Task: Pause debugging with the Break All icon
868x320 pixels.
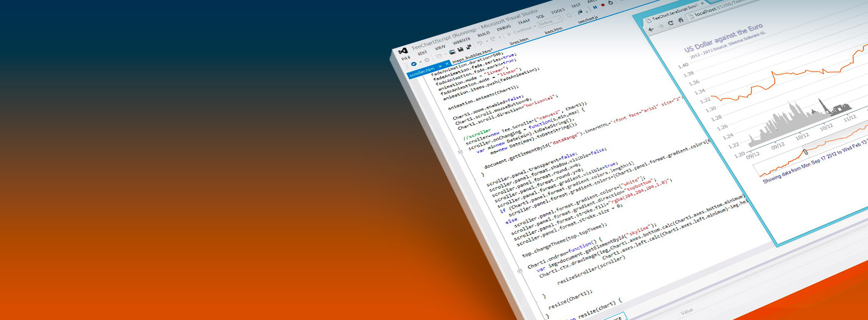Action: point(595,7)
